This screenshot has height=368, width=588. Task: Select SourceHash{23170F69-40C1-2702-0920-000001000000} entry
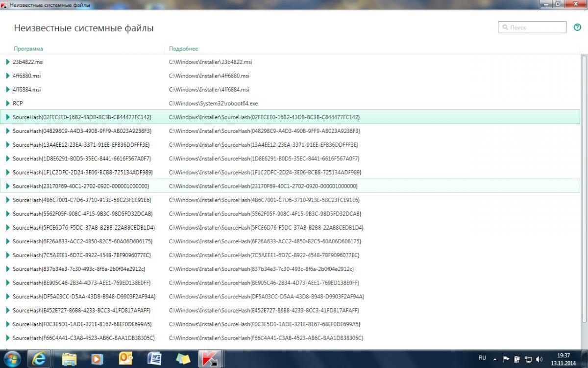pos(81,186)
